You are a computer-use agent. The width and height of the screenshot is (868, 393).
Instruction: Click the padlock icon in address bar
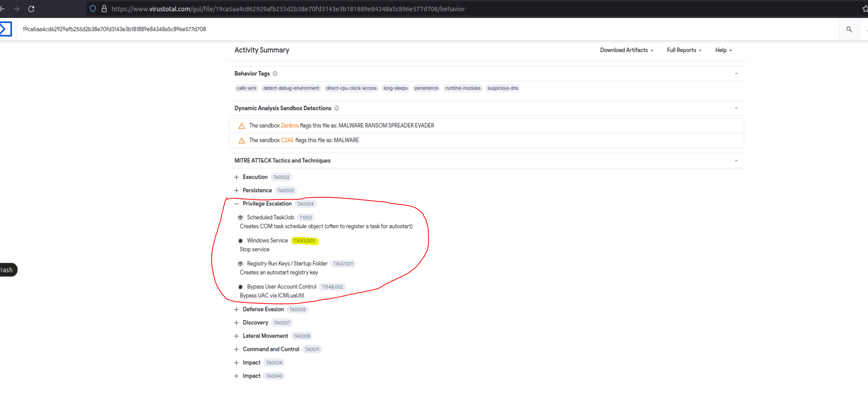click(x=104, y=9)
